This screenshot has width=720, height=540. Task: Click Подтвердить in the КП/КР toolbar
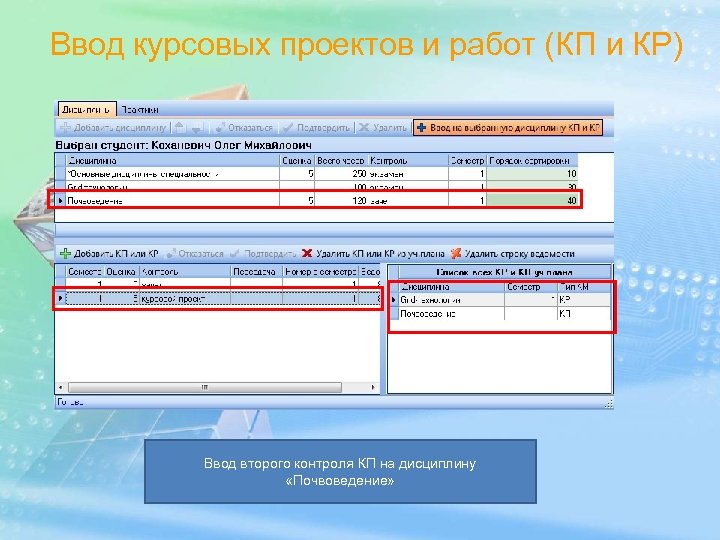[x=264, y=253]
